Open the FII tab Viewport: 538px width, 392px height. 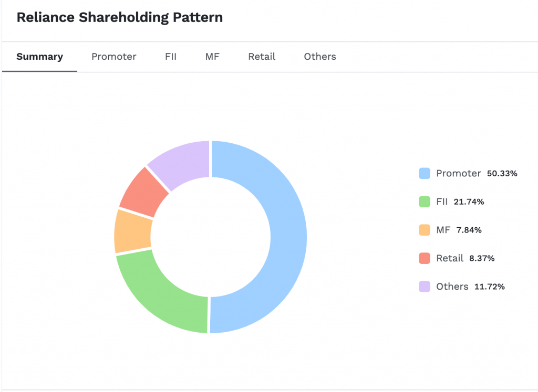pos(171,57)
